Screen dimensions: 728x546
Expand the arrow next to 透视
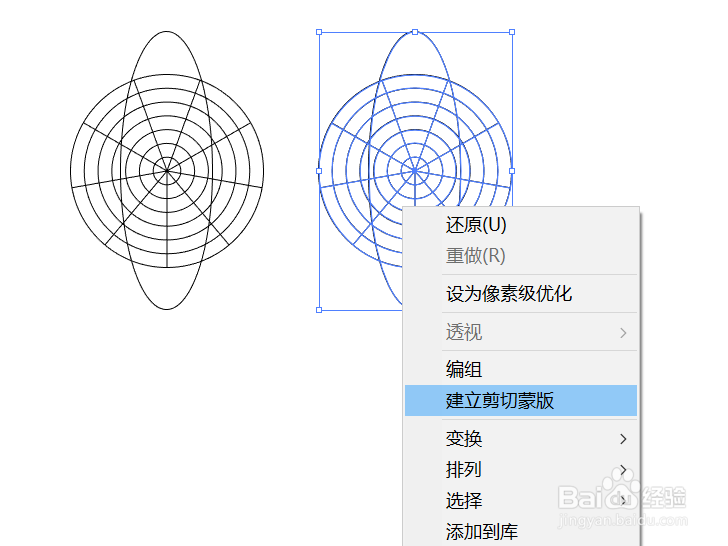point(623,333)
